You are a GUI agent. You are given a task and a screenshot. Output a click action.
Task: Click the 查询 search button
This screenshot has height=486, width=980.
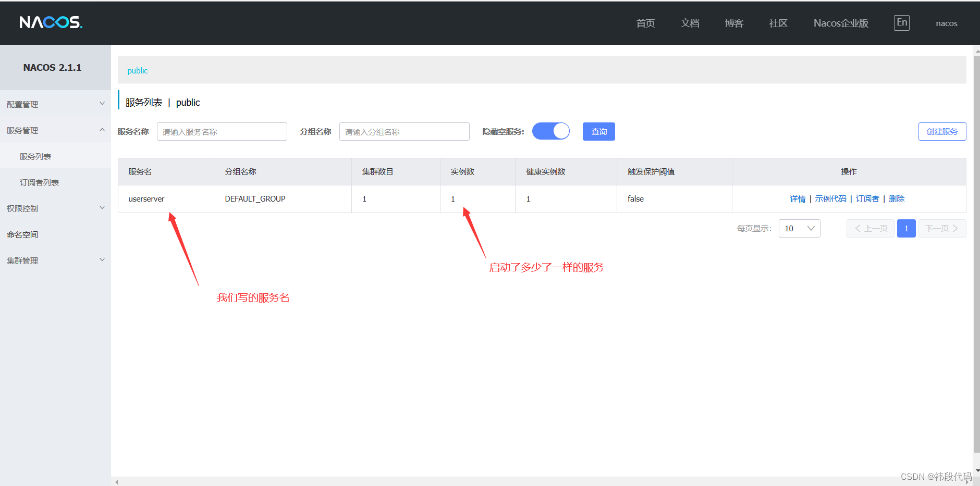(x=599, y=131)
